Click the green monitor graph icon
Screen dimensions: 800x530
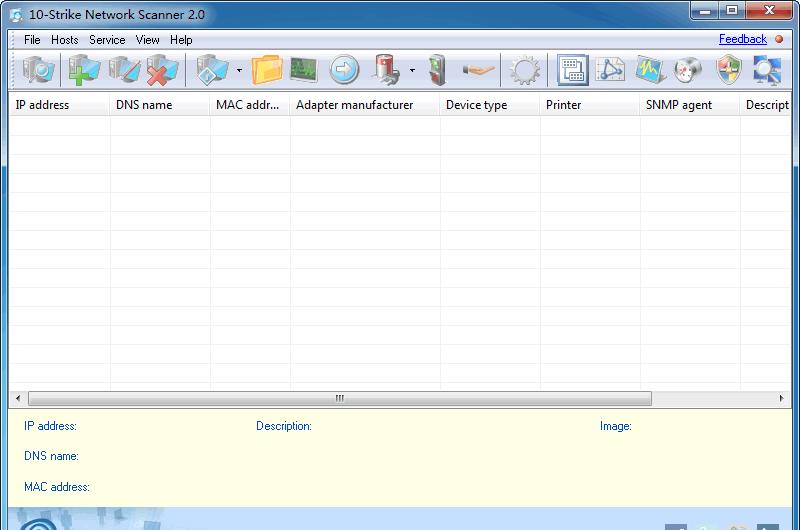point(304,69)
